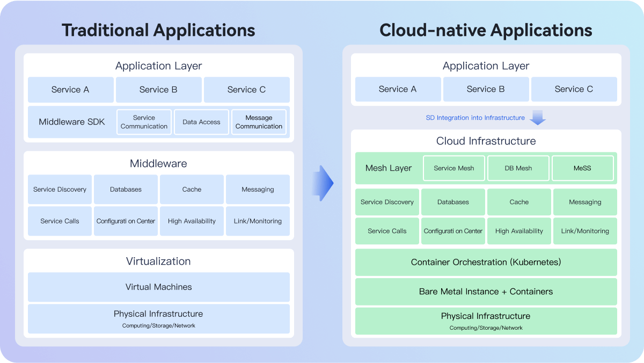
Task: Select Link/Monitoring in Cloud Infrastructure
Action: [x=585, y=231]
